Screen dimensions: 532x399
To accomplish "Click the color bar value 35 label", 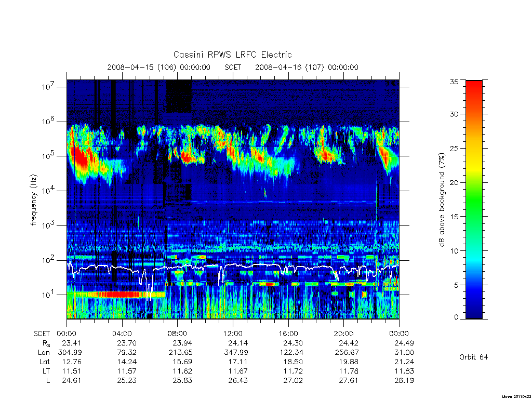I will 454,82.
